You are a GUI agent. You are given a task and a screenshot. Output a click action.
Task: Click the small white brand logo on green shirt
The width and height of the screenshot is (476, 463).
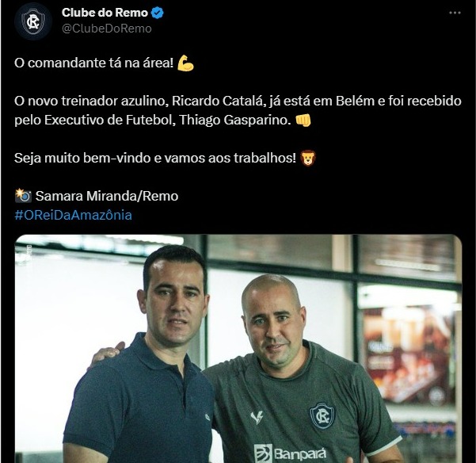pyautogui.click(x=257, y=418)
